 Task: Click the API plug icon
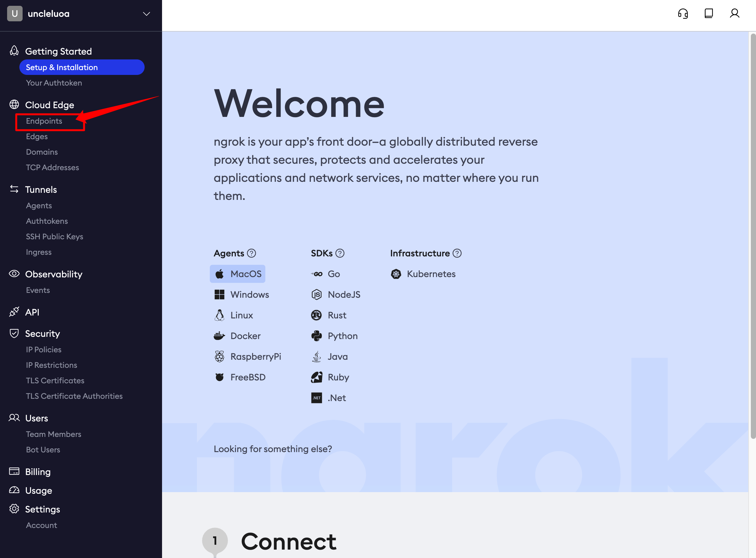[14, 312]
